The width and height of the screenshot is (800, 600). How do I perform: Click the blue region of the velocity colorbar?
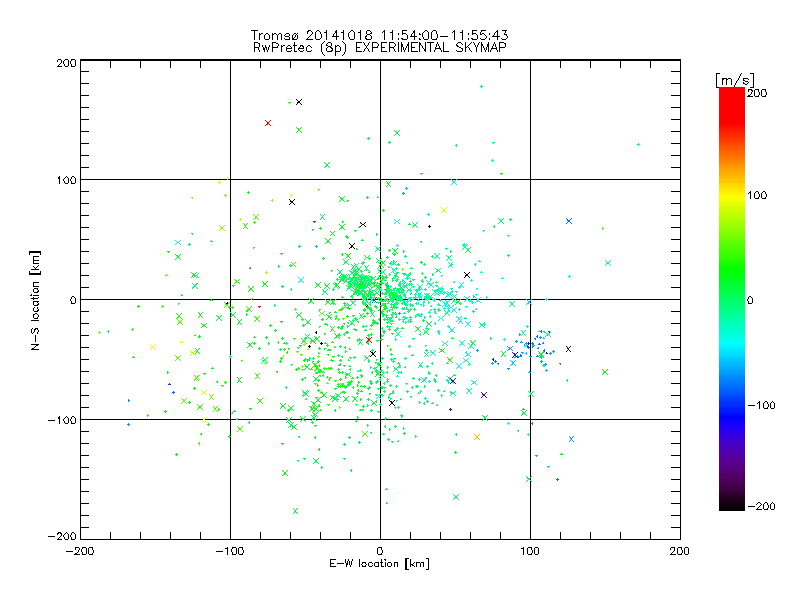point(732,408)
